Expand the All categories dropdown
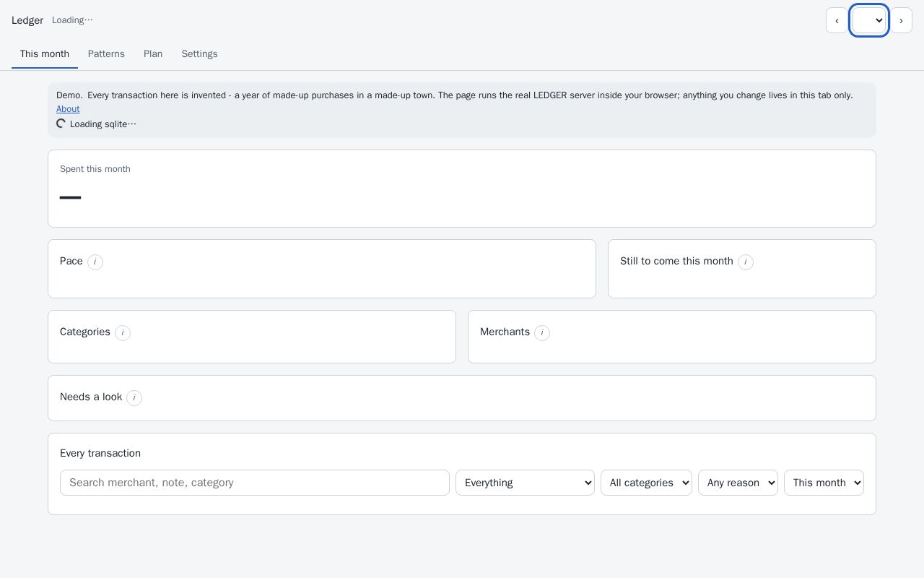 point(646,483)
